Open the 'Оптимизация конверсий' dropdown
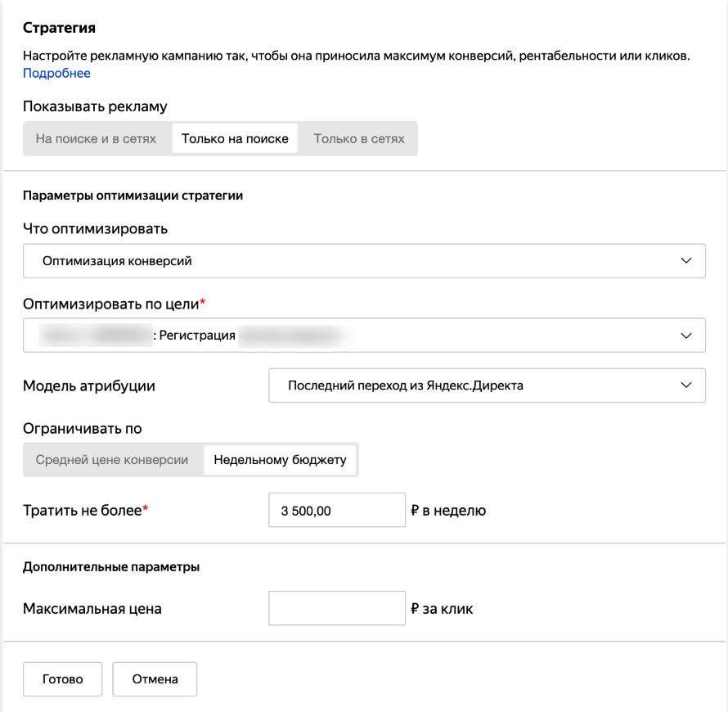 point(363,261)
